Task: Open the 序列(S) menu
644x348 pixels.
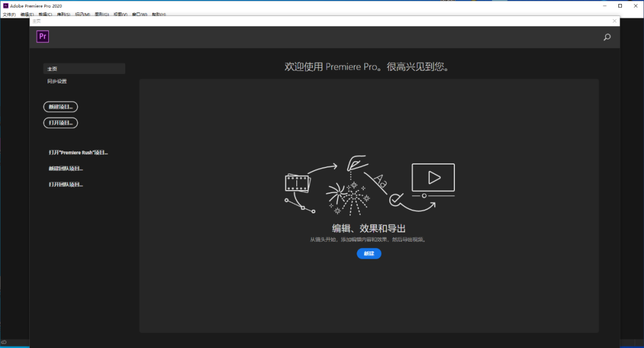Action: click(63, 14)
